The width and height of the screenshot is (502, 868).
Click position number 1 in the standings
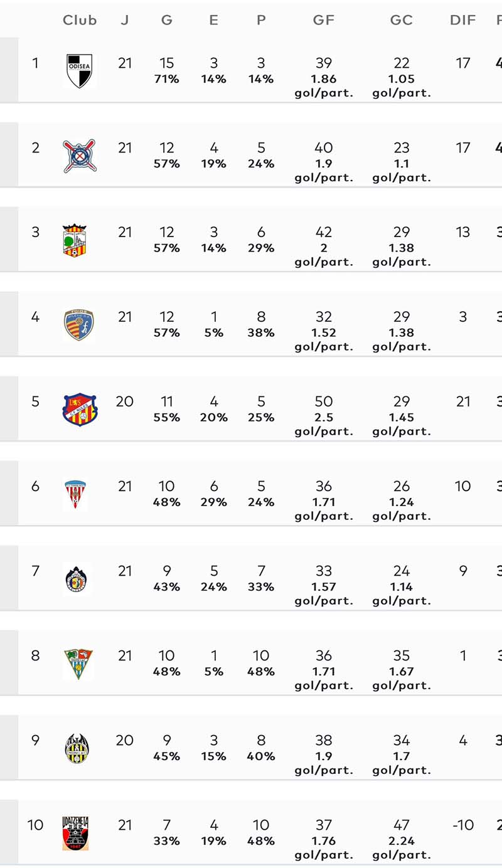point(35,63)
